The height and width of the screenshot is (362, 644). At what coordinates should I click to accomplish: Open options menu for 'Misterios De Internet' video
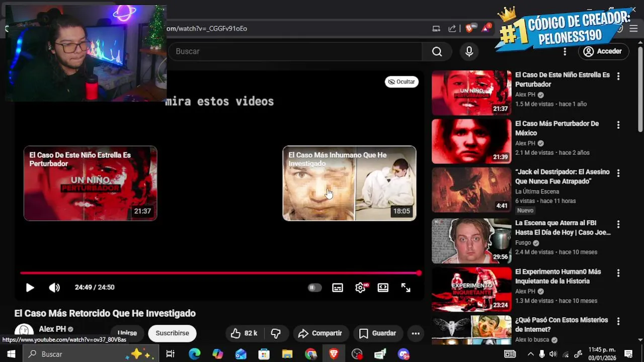pos(618,321)
